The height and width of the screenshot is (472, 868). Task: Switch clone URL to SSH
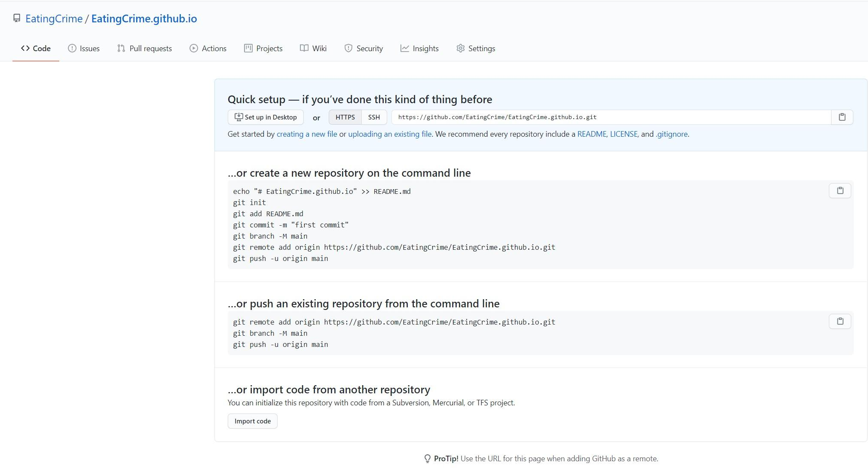(x=374, y=117)
